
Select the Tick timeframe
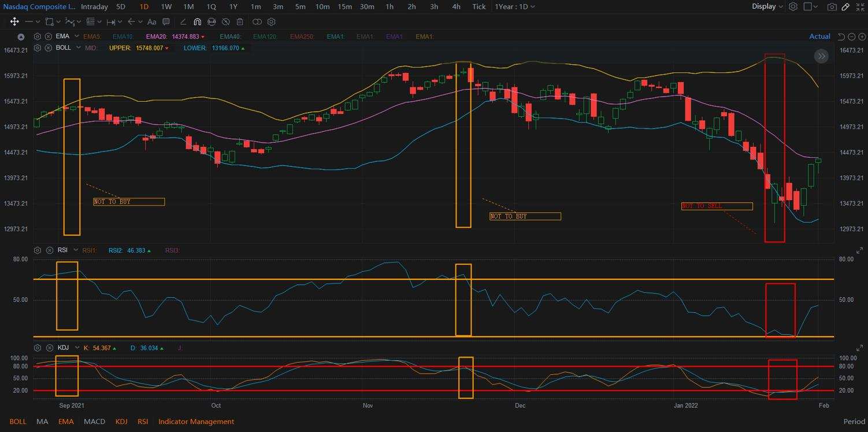coord(479,6)
